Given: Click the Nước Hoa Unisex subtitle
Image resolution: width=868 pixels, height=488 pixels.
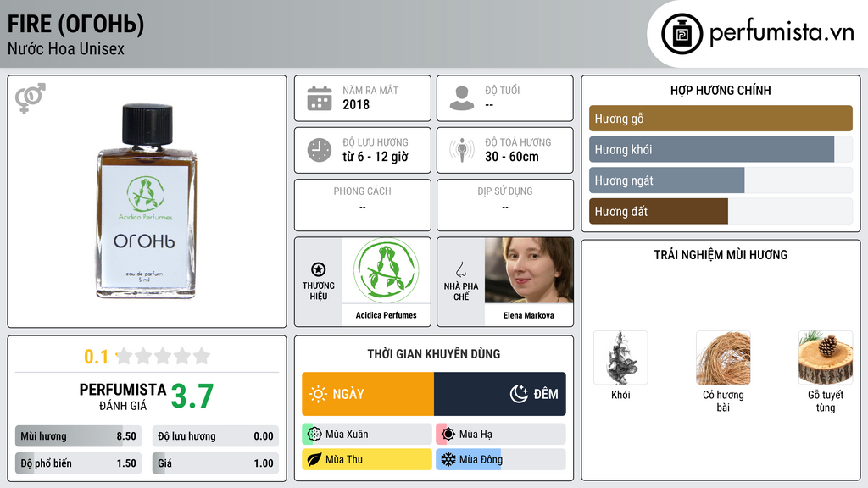Looking at the screenshot, I should click(x=66, y=48).
